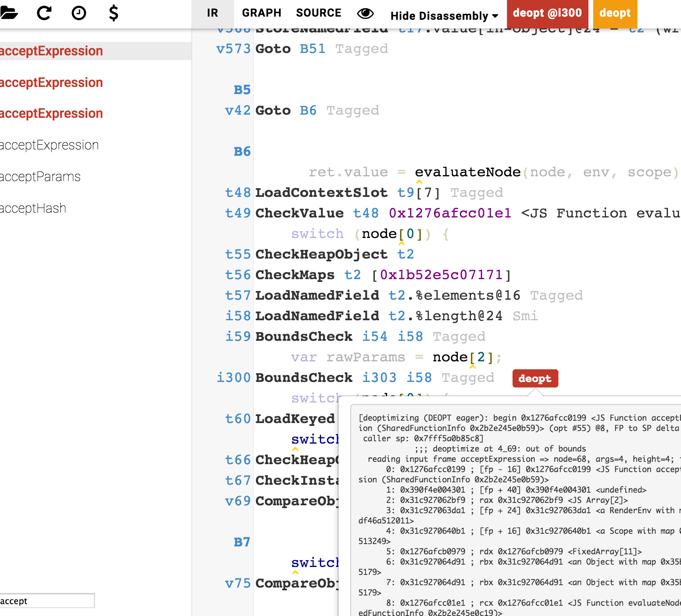Click instruction id t56

[238, 275]
